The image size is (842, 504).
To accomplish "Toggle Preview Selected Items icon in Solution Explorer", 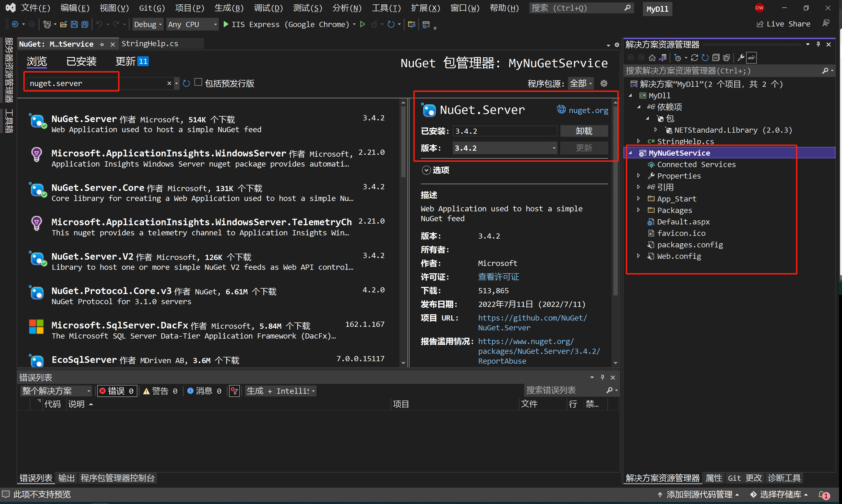I will (x=751, y=58).
